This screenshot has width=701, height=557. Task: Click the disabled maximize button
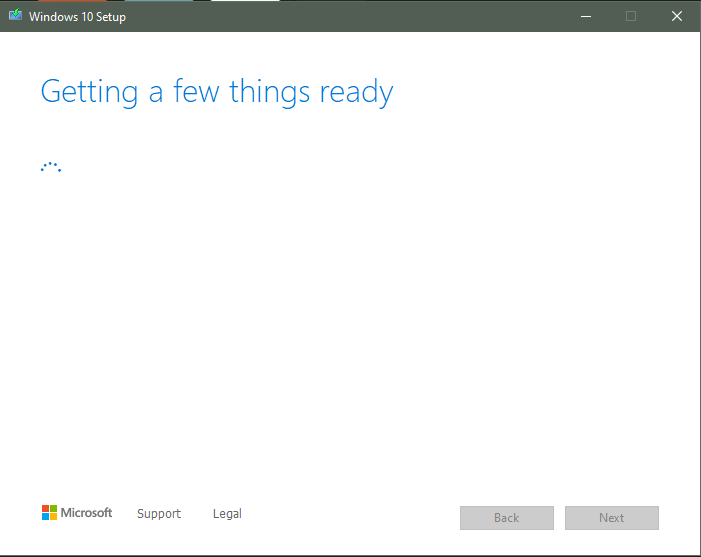(x=631, y=17)
